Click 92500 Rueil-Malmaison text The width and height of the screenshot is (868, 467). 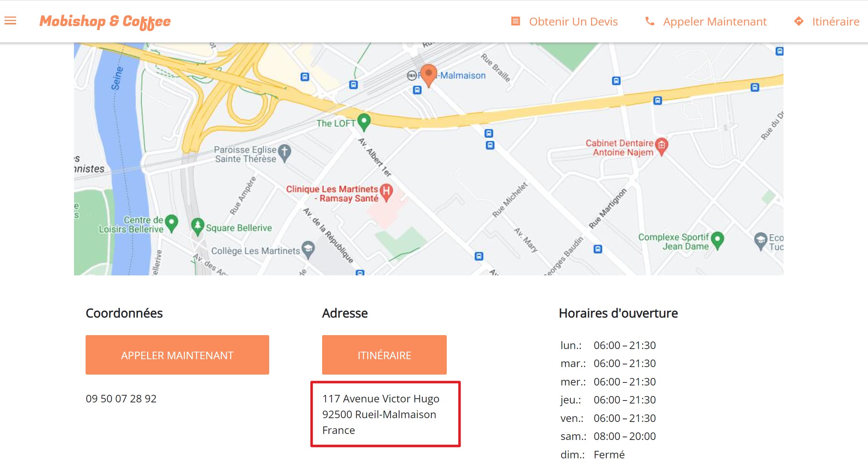[x=379, y=414]
